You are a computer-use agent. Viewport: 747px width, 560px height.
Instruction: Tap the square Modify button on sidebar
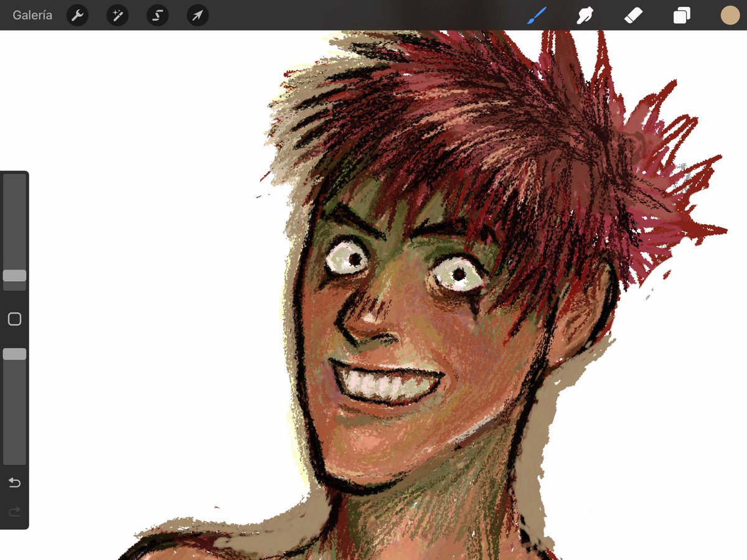point(14,319)
